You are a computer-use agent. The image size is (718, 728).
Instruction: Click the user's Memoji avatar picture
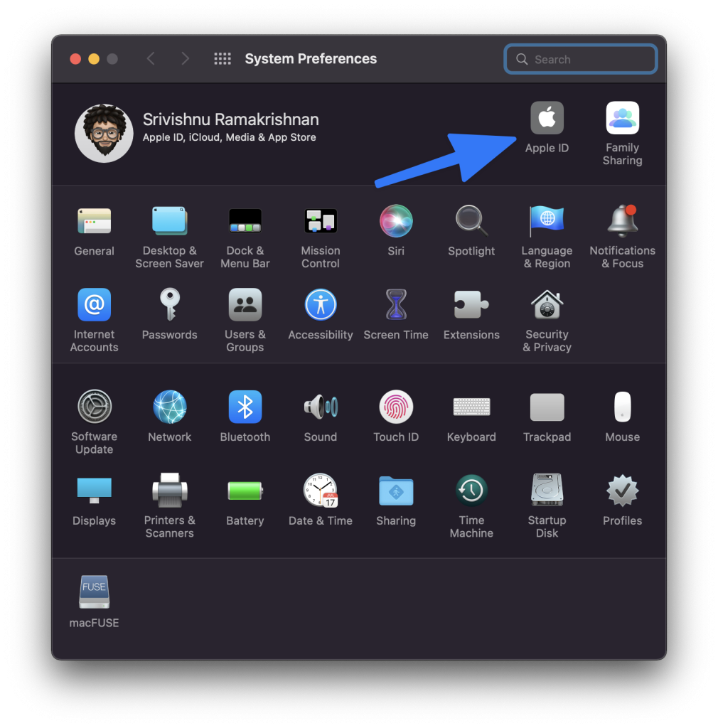(x=104, y=133)
